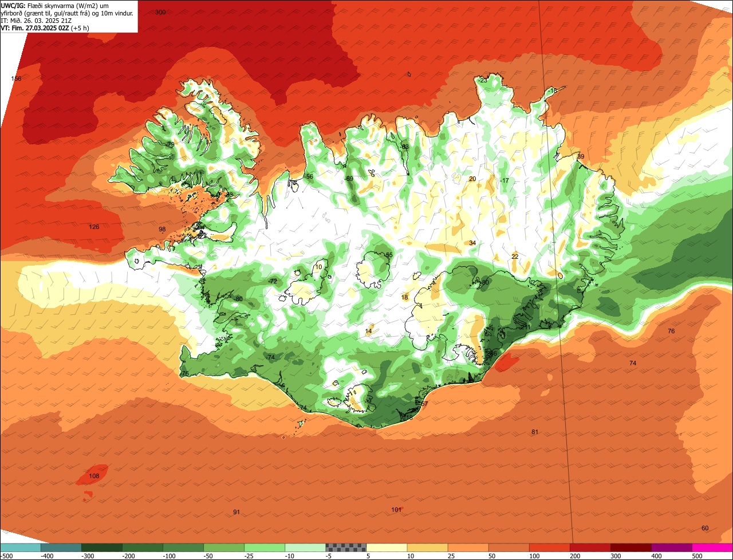
Task: Click the map value '98' near the peninsula
Action: pyautogui.click(x=162, y=229)
